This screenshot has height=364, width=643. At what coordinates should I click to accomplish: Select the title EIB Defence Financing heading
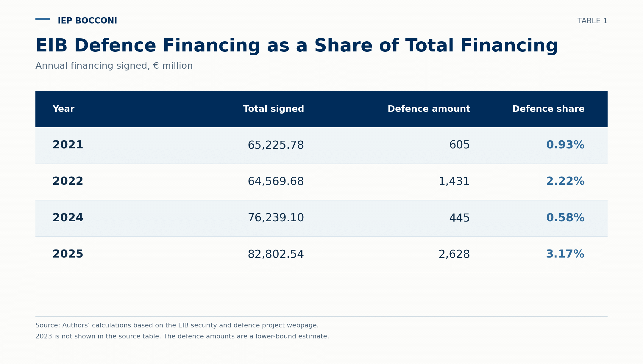click(296, 46)
